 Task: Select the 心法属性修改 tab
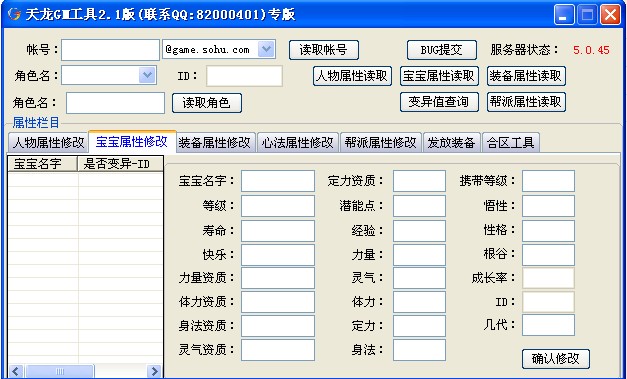(298, 142)
